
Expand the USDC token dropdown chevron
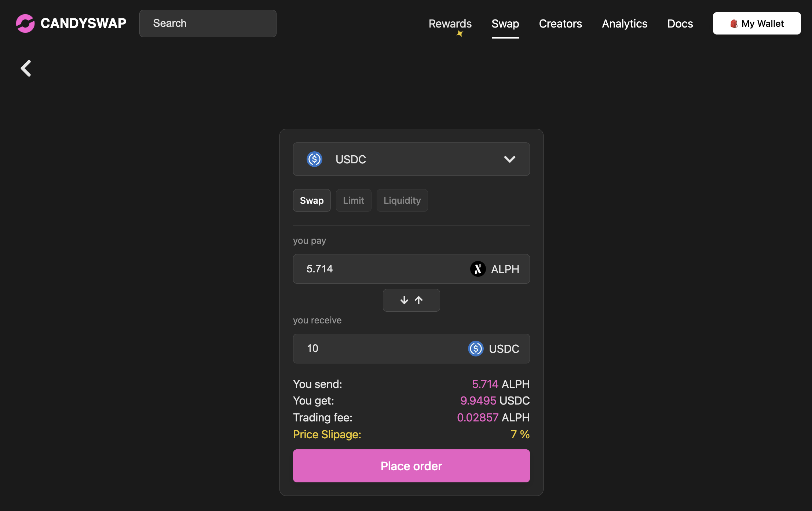(509, 159)
